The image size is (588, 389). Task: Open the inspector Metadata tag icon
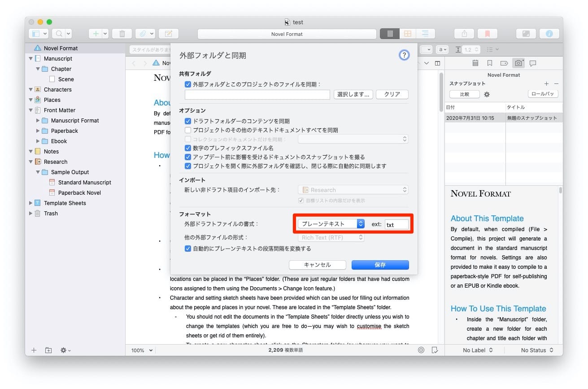tap(504, 63)
